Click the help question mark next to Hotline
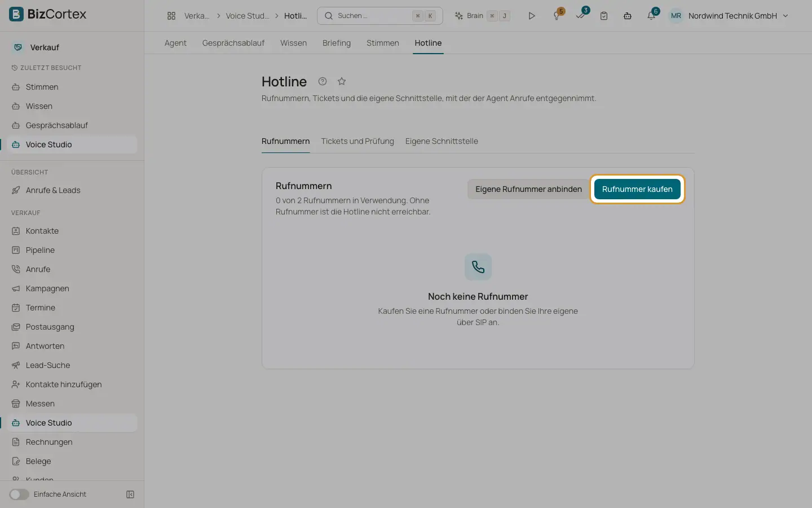Screen dimensions: 812x508 coord(323,81)
